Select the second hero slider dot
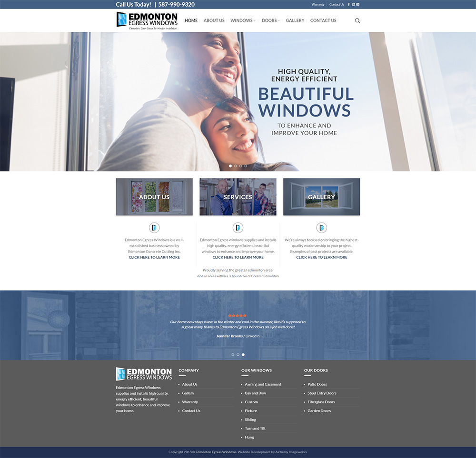Image resolution: width=476 pixels, height=458 pixels. [x=236, y=166]
